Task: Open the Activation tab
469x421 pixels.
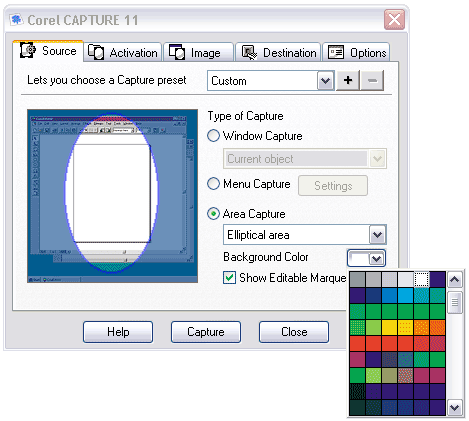Action: click(x=123, y=52)
